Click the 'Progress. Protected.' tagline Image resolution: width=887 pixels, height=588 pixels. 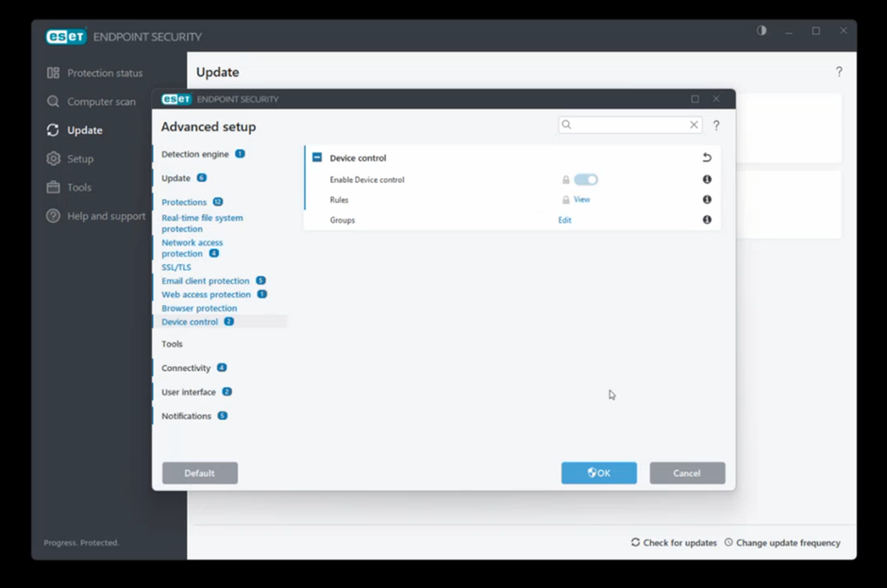pyautogui.click(x=81, y=543)
